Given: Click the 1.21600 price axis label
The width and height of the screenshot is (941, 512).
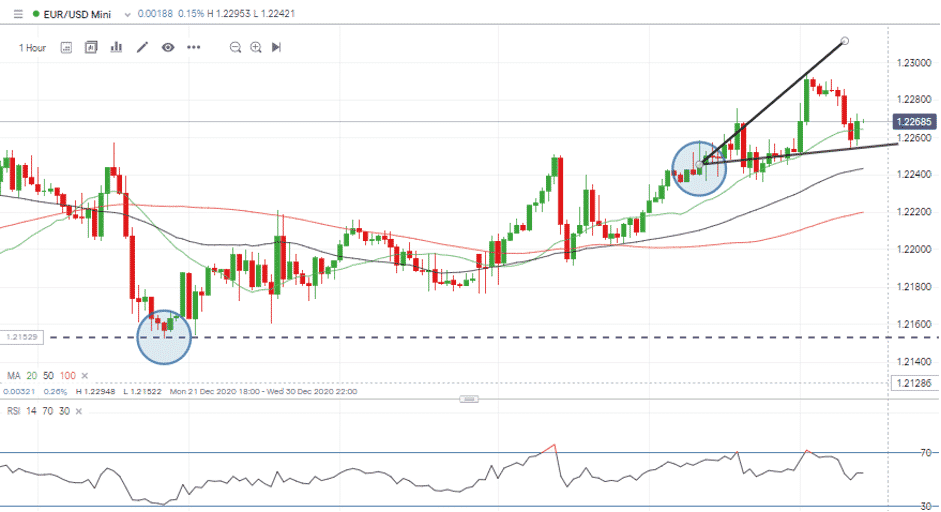Looking at the screenshot, I should tap(914, 324).
